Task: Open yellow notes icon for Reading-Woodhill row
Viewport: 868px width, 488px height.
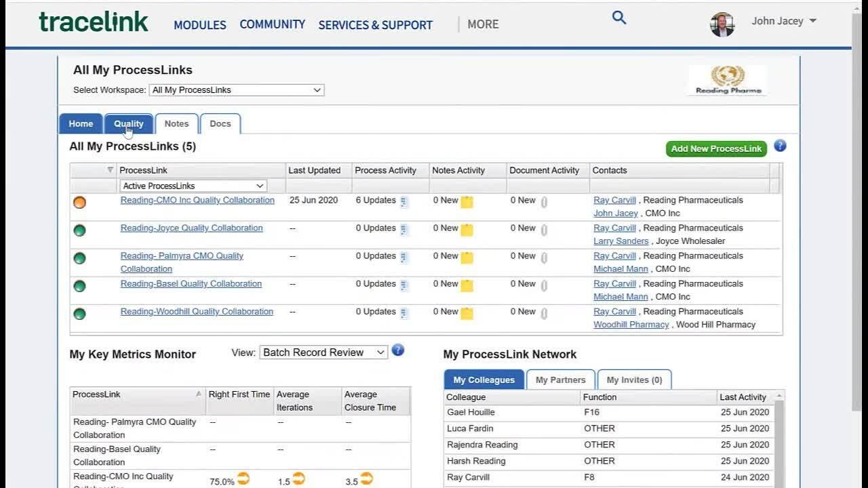Action: tap(467, 313)
